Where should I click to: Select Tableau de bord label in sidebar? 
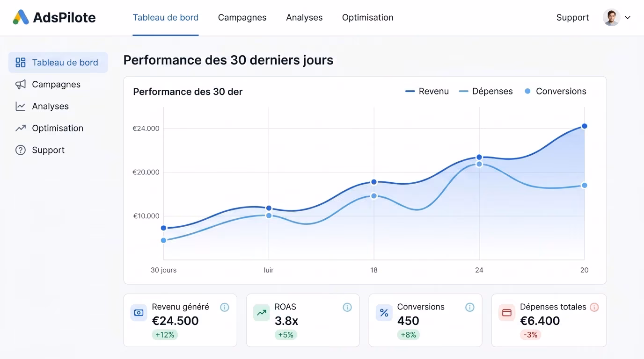pyautogui.click(x=65, y=63)
